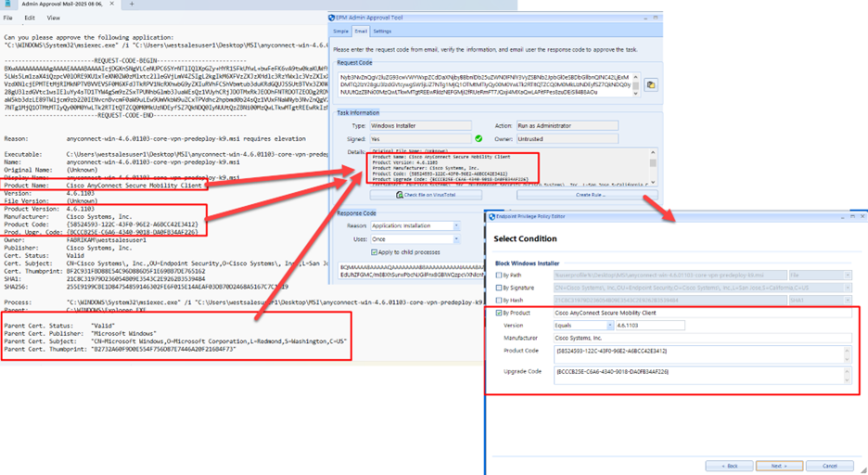Click the EPM Admin Approval Tool title icon
This screenshot has height=475, width=868.
(x=332, y=18)
